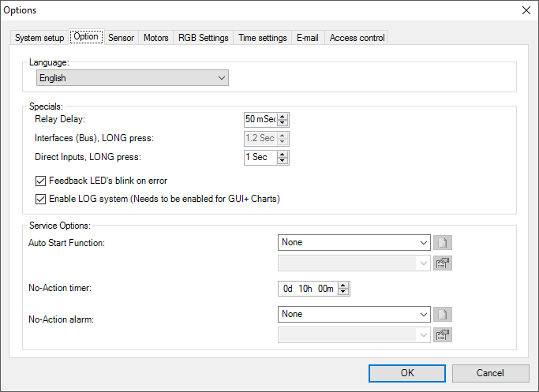Viewport: 539px width, 392px height.
Task: Click the No-Action timer value field
Action: pos(308,289)
